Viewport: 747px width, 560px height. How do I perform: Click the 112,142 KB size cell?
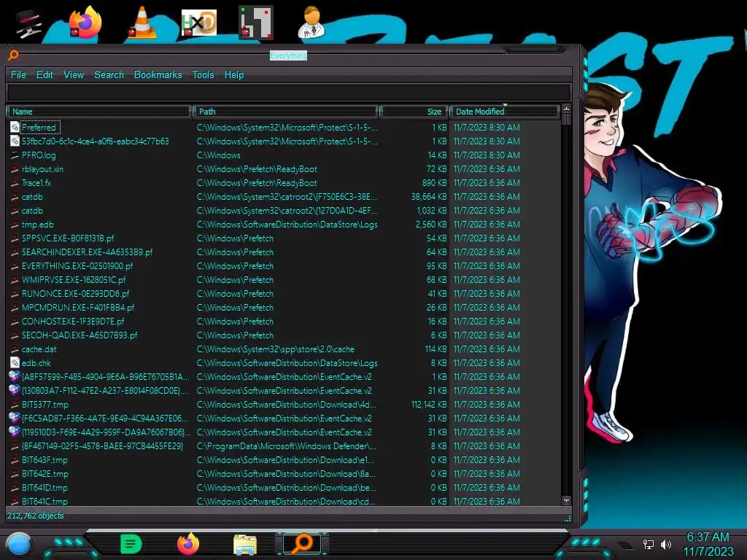[429, 404]
